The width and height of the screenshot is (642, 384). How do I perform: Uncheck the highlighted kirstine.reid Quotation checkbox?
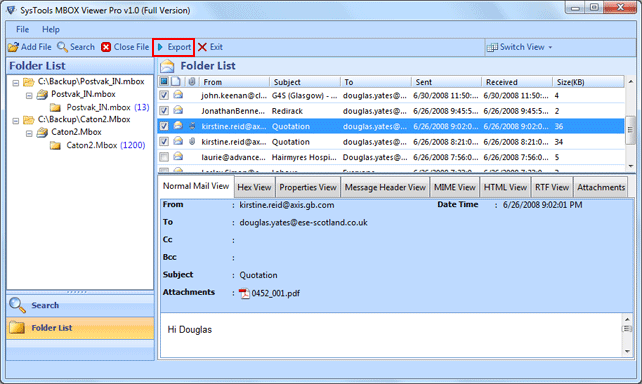(164, 126)
